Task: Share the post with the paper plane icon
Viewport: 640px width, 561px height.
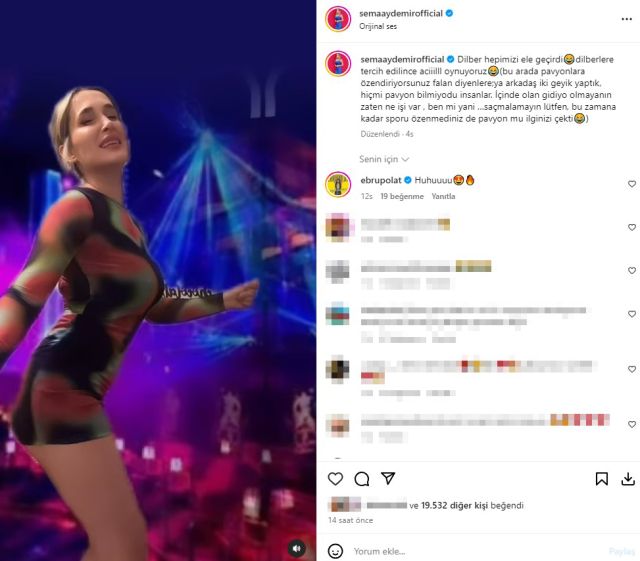Action: [388, 478]
